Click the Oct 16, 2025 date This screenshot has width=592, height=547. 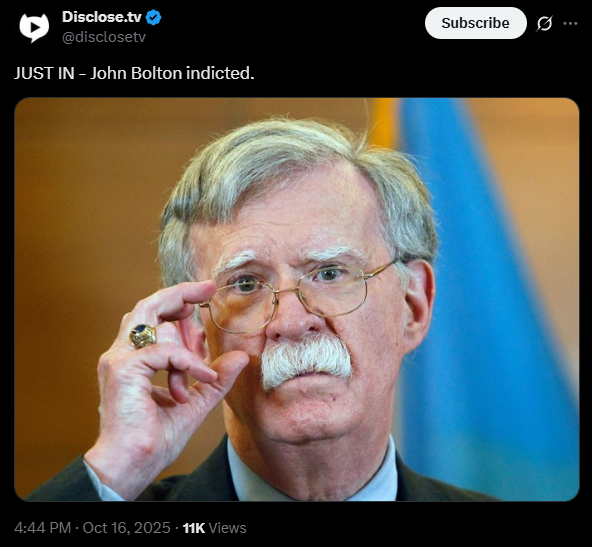click(x=126, y=528)
